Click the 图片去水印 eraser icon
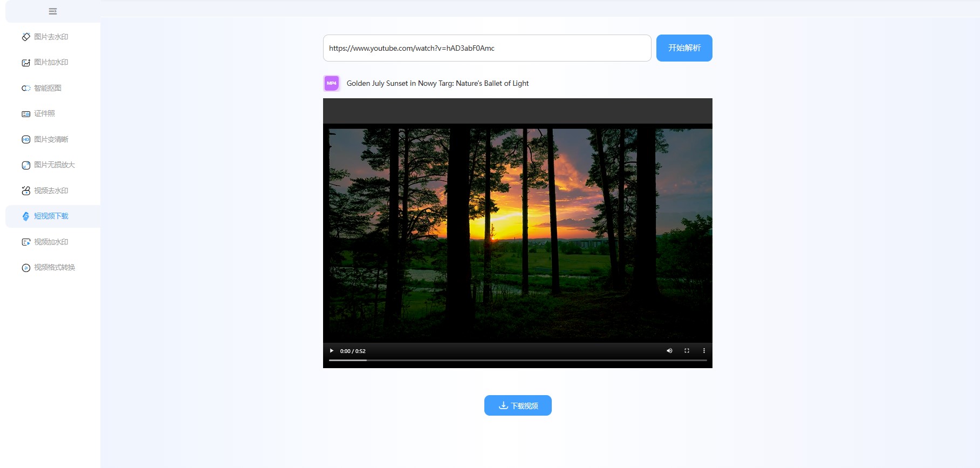Viewport: 980px width, 468px height. pyautogui.click(x=26, y=37)
